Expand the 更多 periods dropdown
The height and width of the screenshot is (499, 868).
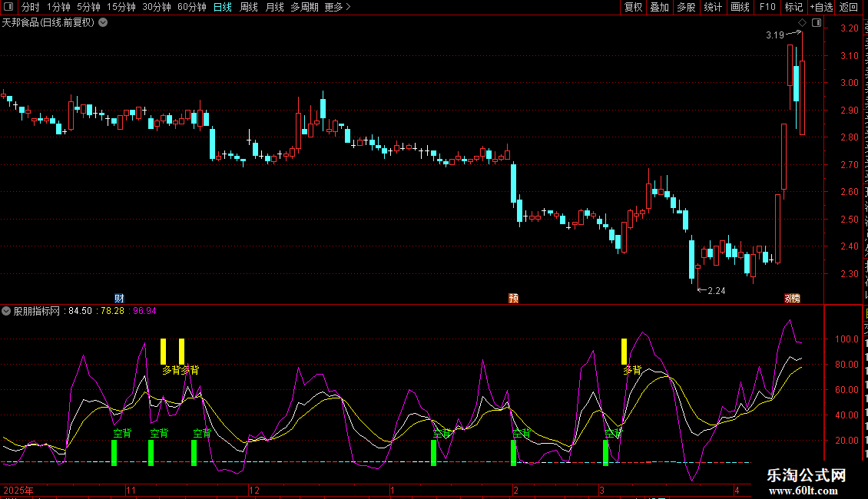338,7
